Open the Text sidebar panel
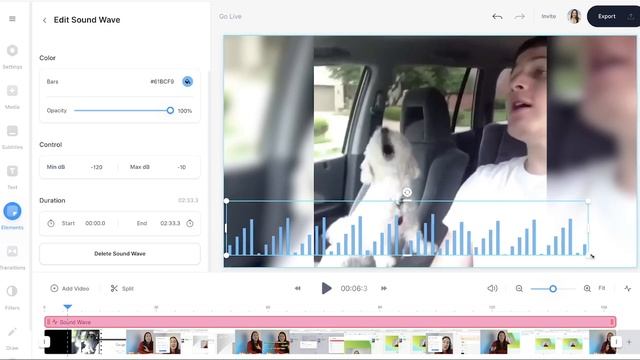The width and height of the screenshot is (640, 360). click(12, 176)
